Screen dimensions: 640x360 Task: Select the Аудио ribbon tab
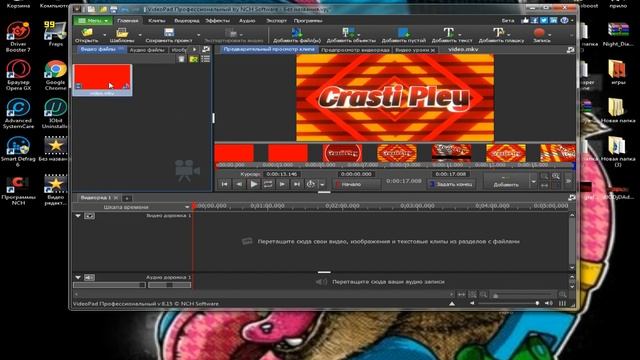[x=247, y=20]
